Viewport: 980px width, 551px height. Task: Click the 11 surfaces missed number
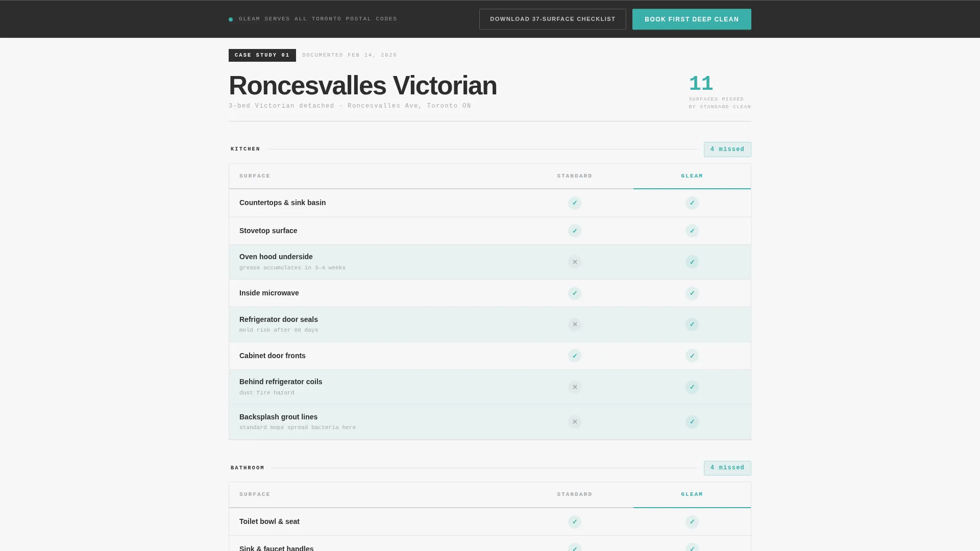pos(701,84)
